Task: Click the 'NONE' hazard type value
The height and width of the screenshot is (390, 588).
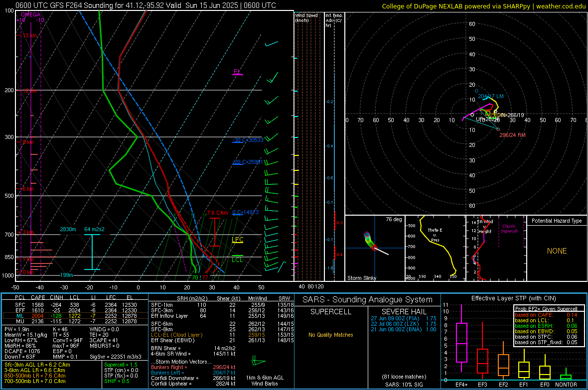Action: pos(557,251)
